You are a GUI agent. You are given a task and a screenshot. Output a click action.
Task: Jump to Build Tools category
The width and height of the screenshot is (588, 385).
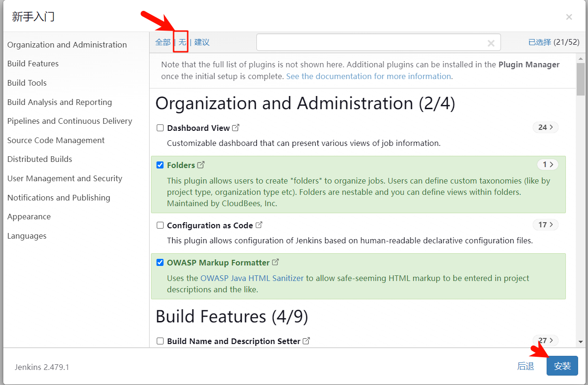[x=27, y=83]
